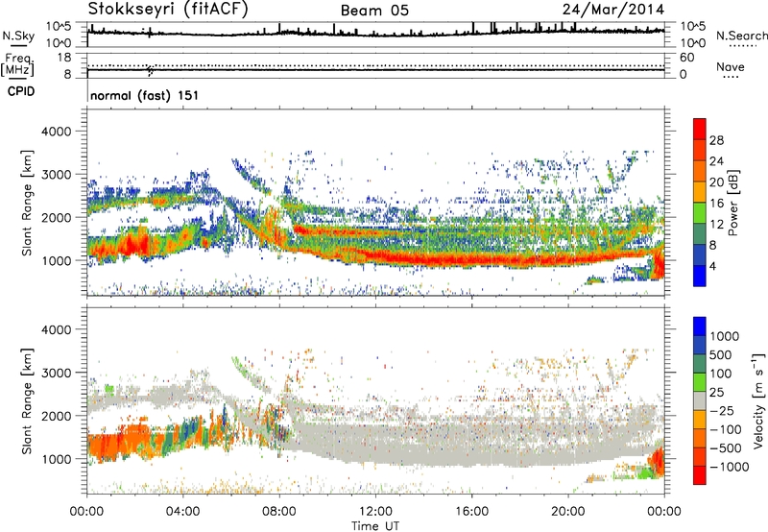
Task: Click the 'normal (fast) 151' mode text
Action: pos(145,95)
